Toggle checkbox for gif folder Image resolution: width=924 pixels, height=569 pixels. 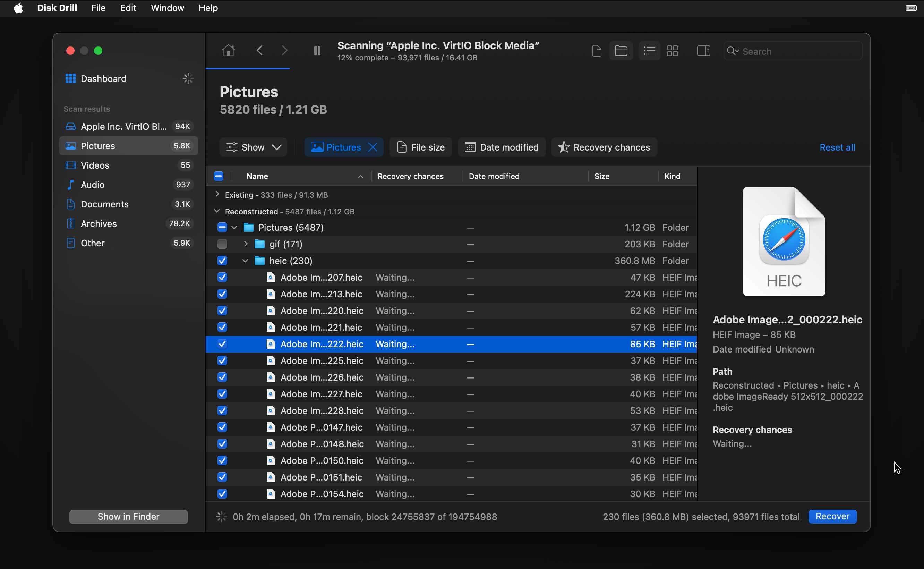[222, 244]
